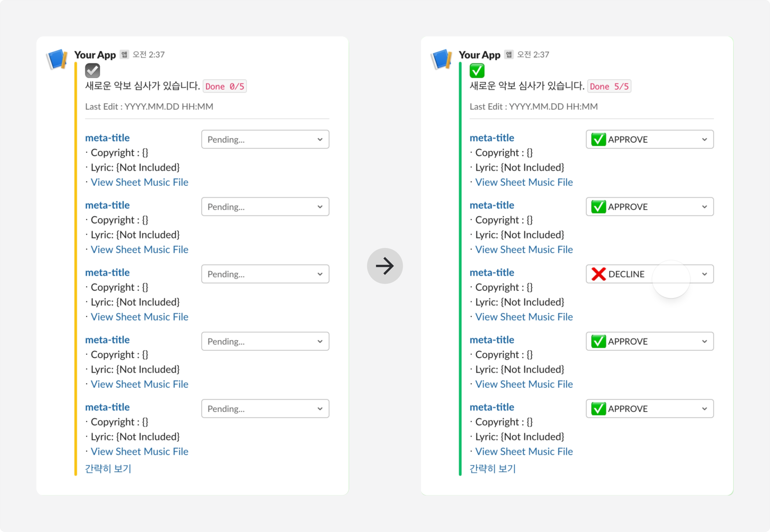Open the fifth Pending dropdown at bottom left

pyautogui.click(x=265, y=409)
